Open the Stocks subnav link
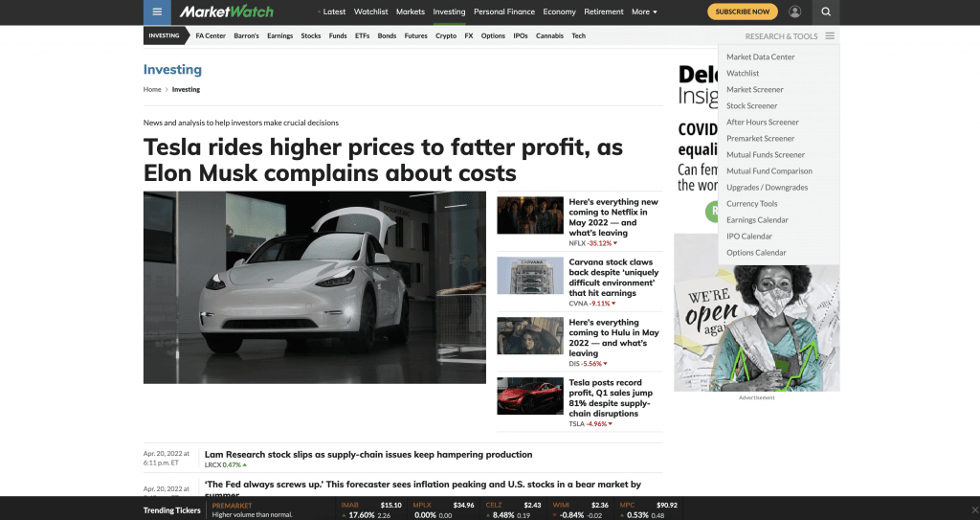Viewport: 980px width, 520px height. coord(311,36)
